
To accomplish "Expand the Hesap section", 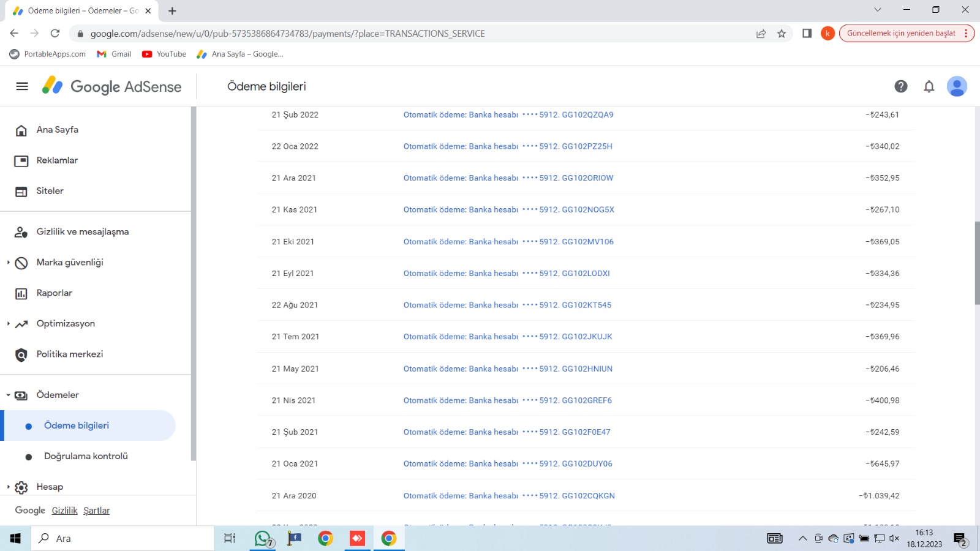I will coord(8,487).
